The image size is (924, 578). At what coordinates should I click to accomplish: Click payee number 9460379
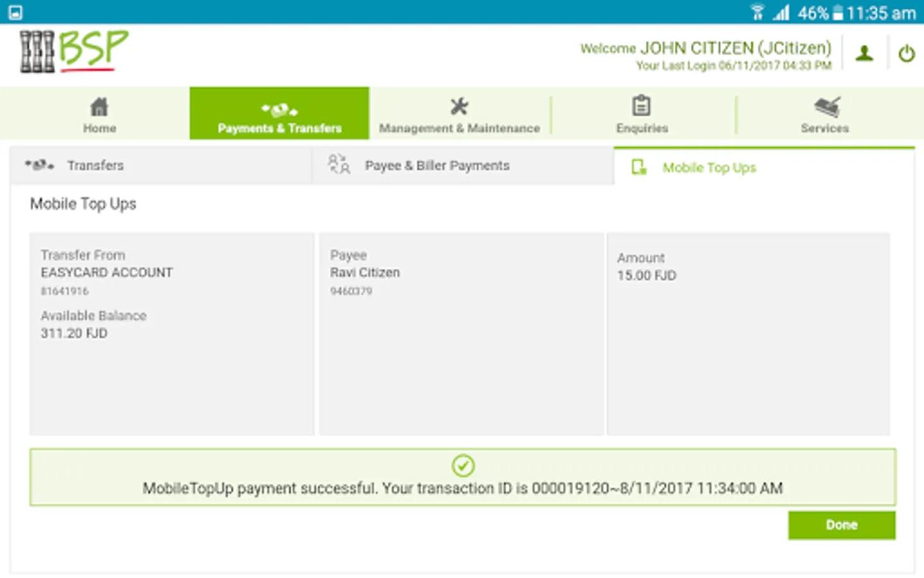(351, 292)
